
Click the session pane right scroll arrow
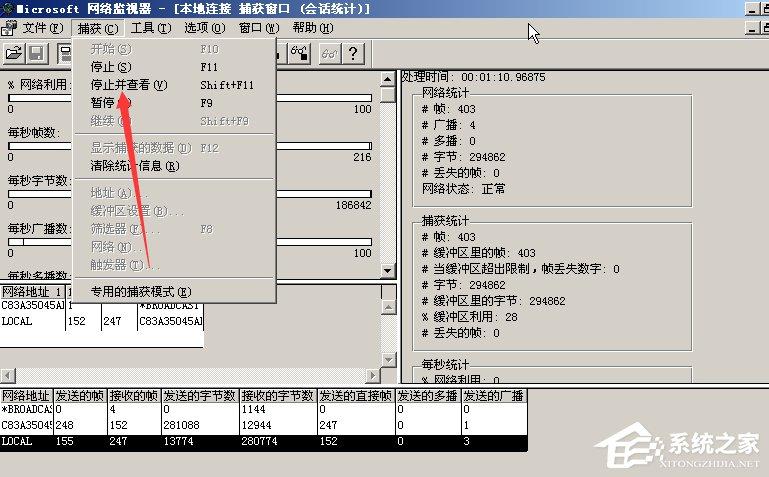point(373,376)
